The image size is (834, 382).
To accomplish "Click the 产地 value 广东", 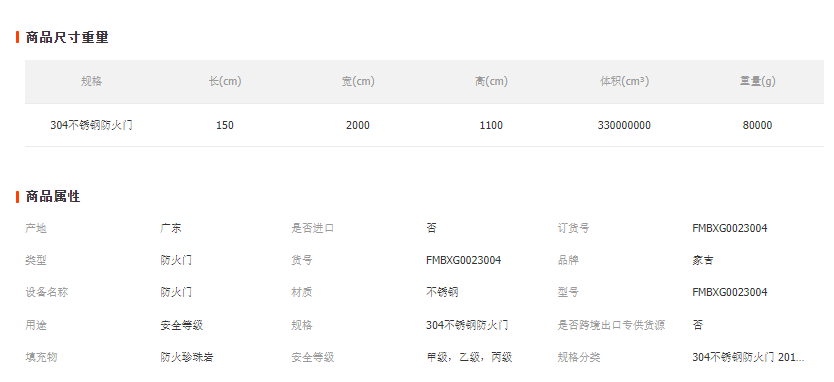I will click(171, 228).
